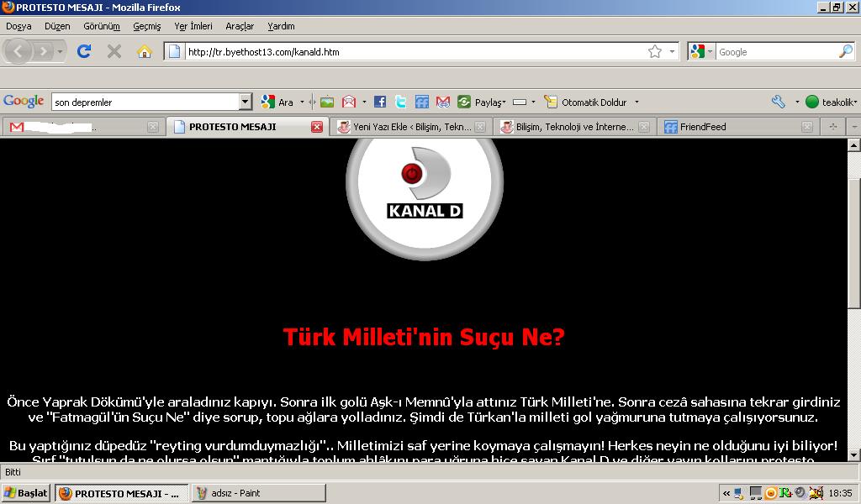Open the Görünüm menu
This screenshot has width=861, height=504.
pos(102,26)
